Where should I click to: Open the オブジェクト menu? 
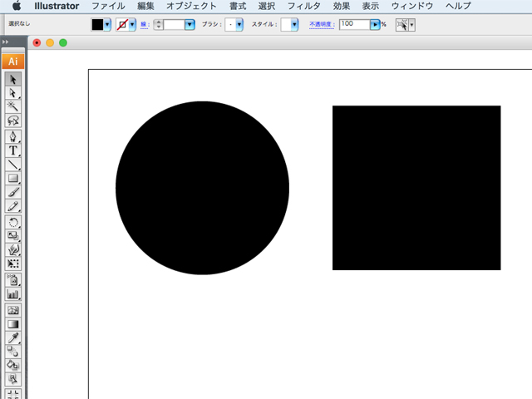[x=191, y=6]
